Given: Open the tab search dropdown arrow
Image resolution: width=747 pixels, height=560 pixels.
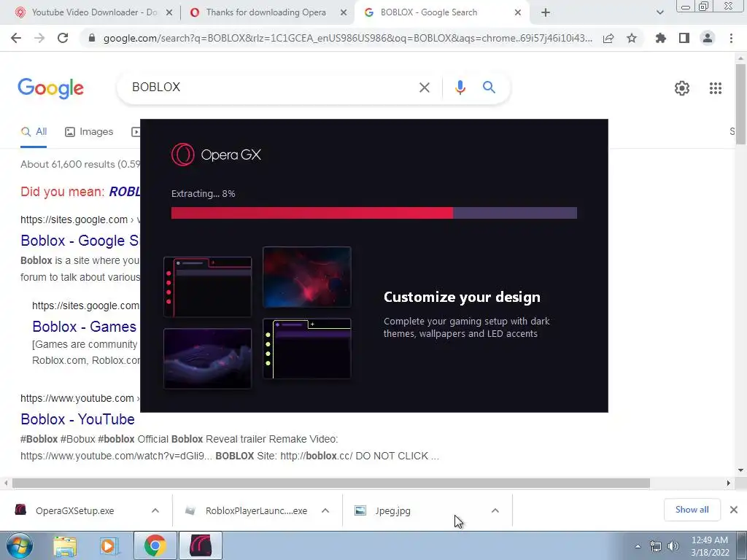Looking at the screenshot, I should click(x=659, y=13).
